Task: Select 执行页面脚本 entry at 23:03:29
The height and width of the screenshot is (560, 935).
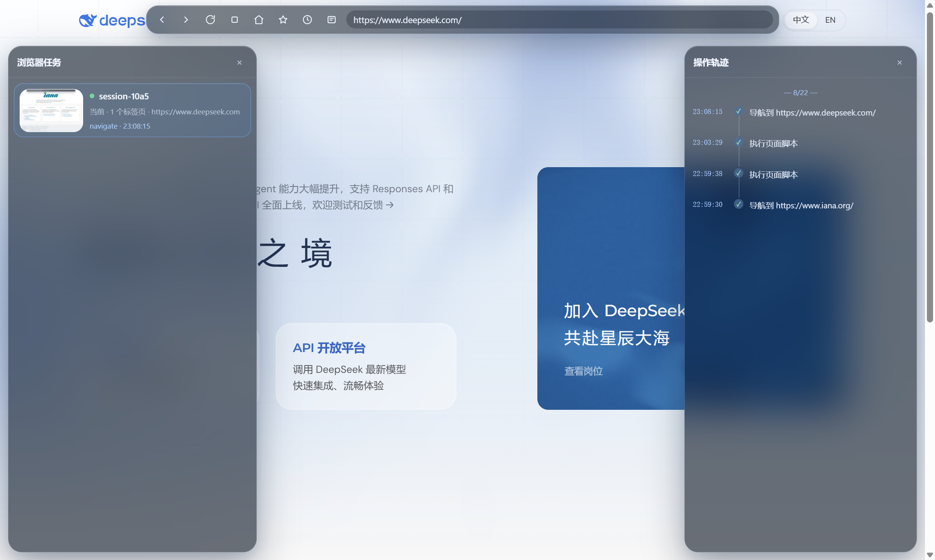Action: [773, 143]
